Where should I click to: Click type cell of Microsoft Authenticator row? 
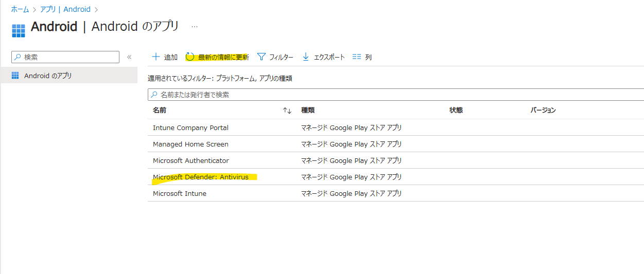[x=351, y=160]
